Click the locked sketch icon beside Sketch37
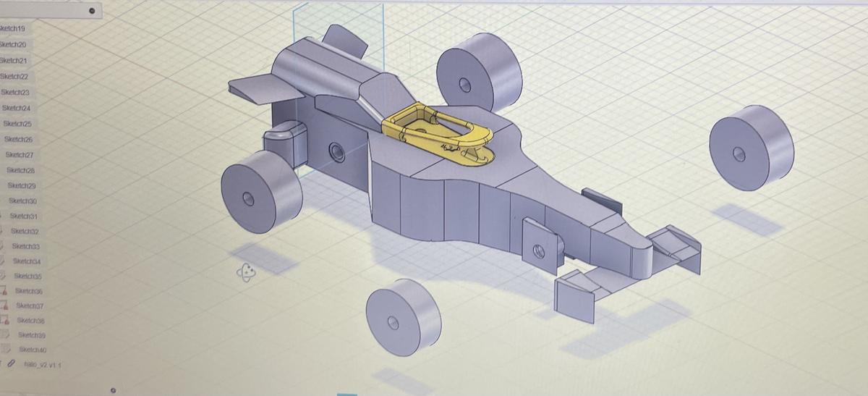 pos(4,306)
